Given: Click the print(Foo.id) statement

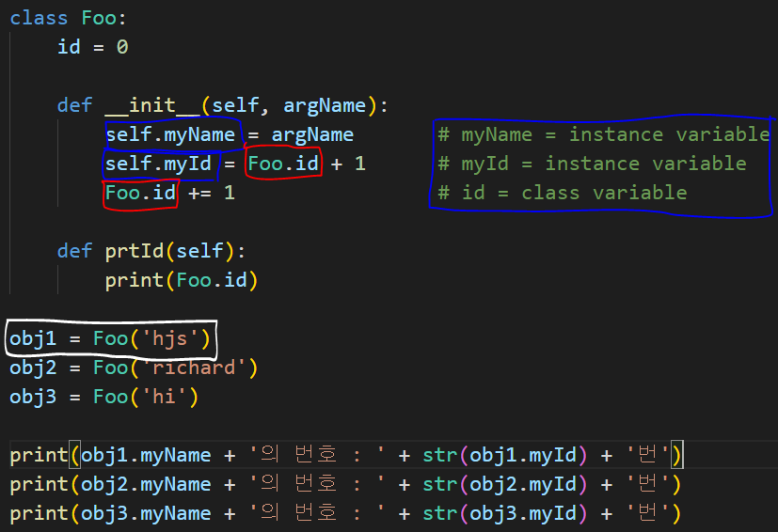Looking at the screenshot, I should tap(182, 280).
